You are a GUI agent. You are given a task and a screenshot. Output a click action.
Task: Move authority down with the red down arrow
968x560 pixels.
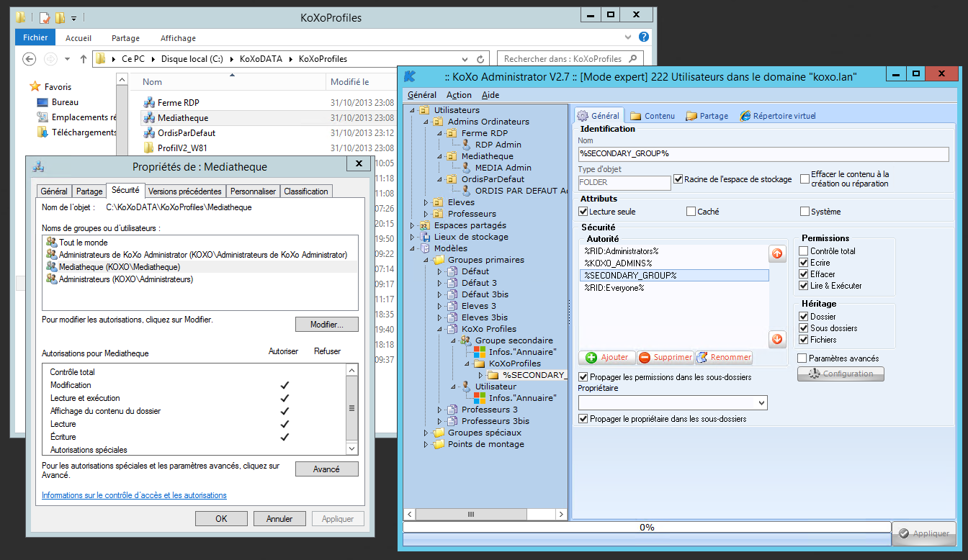[777, 339]
